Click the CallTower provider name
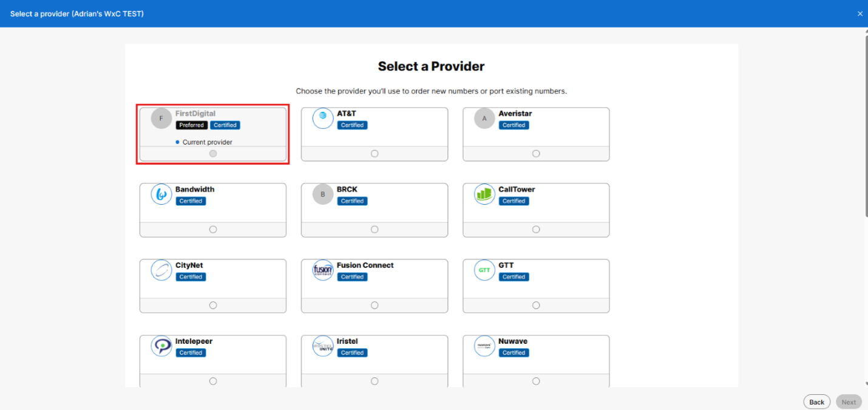 (x=517, y=190)
